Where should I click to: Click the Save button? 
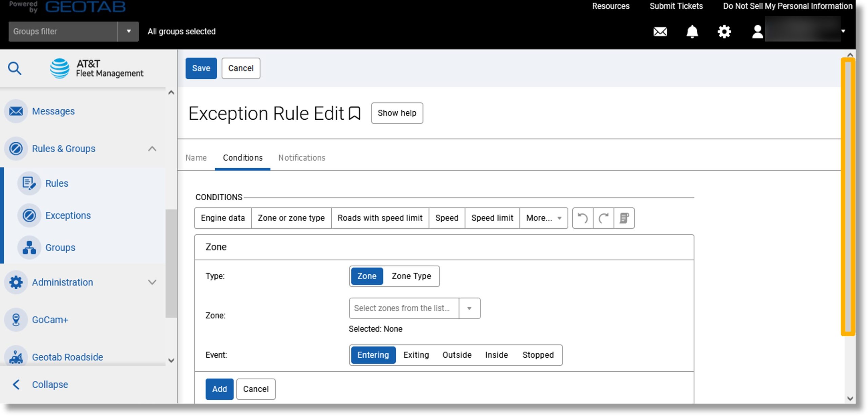pyautogui.click(x=201, y=68)
